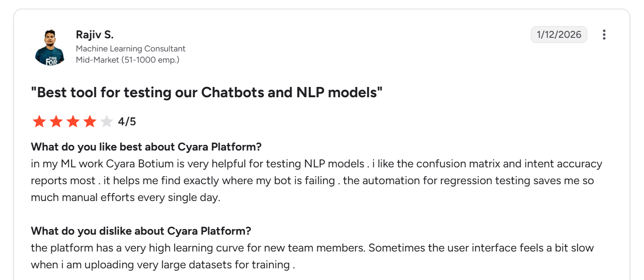
Task: Click the 1/12/2026 date badge
Action: tap(559, 35)
